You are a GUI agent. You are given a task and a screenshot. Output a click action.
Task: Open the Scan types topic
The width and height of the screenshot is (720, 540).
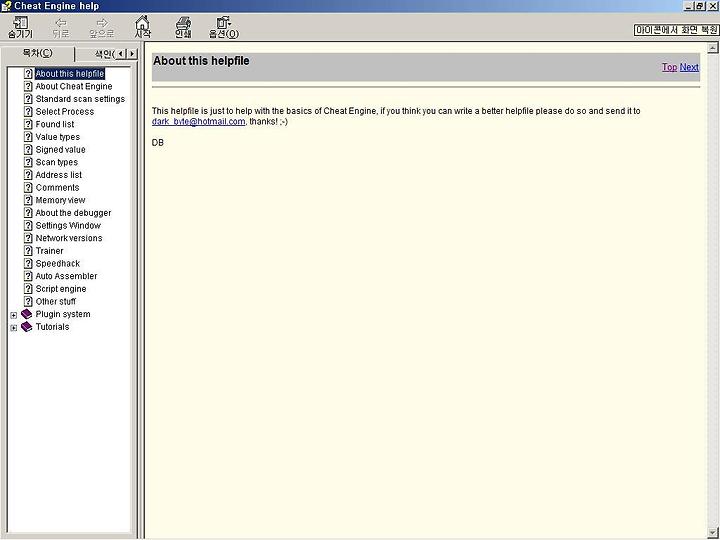(x=57, y=162)
